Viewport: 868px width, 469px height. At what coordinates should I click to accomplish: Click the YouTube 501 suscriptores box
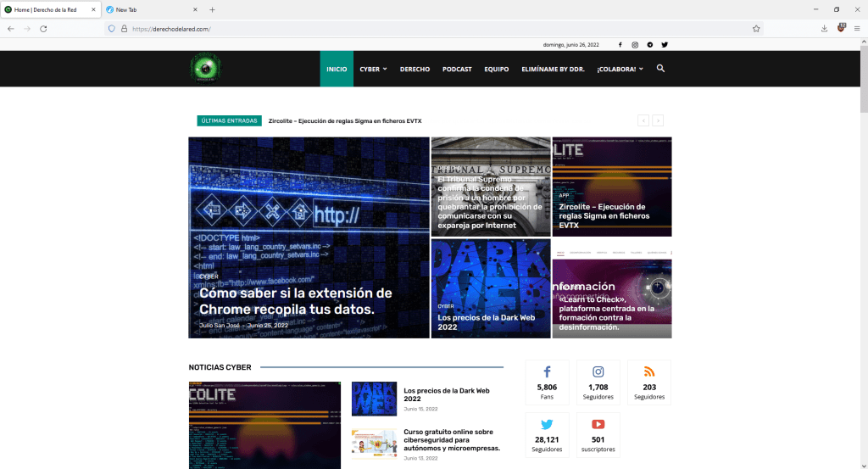tap(598, 434)
